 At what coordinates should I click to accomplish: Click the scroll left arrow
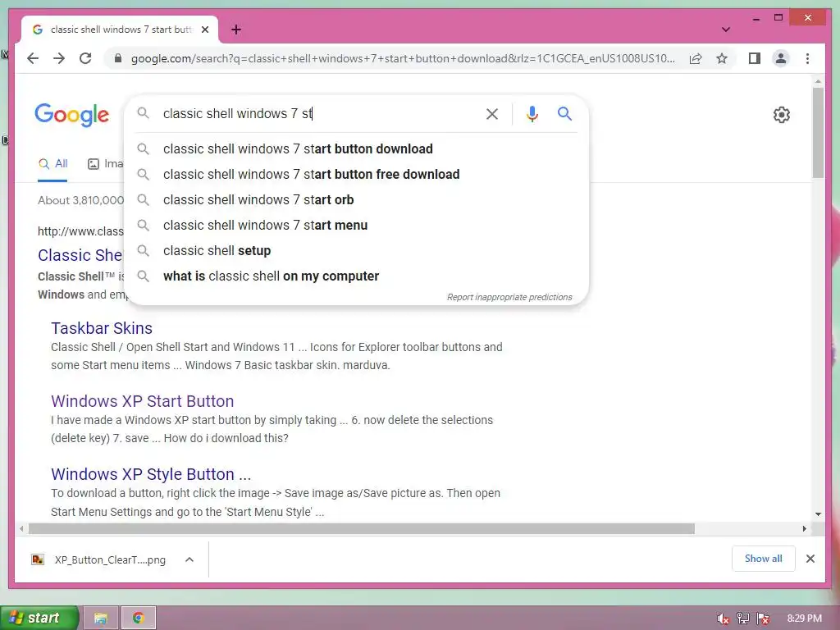(21, 529)
